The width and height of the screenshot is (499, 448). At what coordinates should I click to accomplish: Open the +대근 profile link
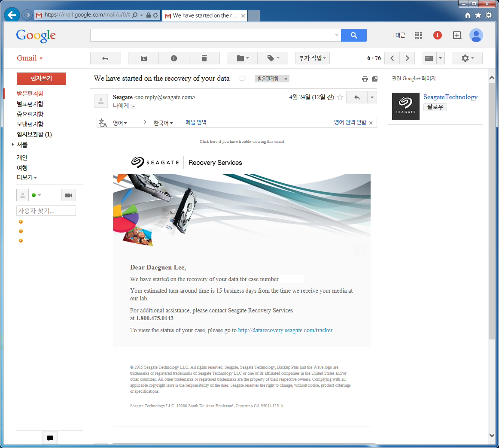coord(399,35)
